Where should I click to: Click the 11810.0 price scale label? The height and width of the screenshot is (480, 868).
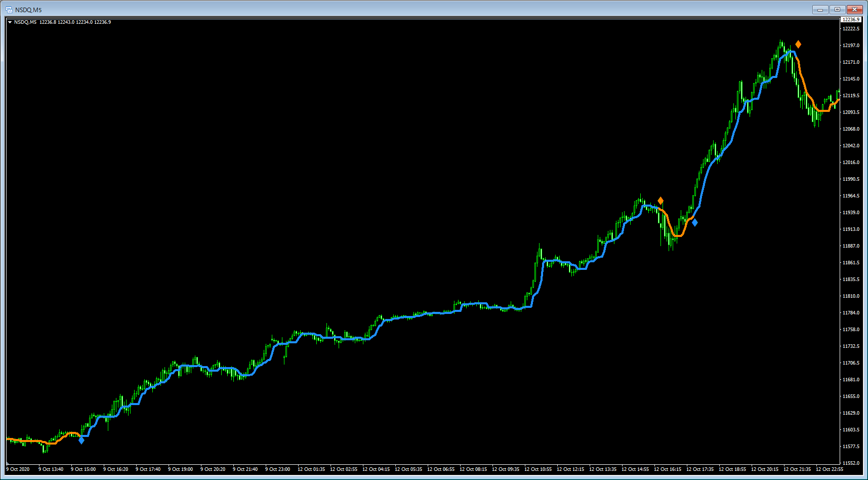point(851,296)
